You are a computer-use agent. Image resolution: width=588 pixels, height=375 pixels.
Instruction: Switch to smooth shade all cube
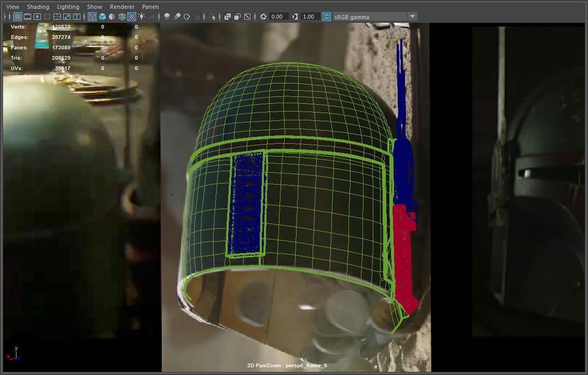coord(102,17)
